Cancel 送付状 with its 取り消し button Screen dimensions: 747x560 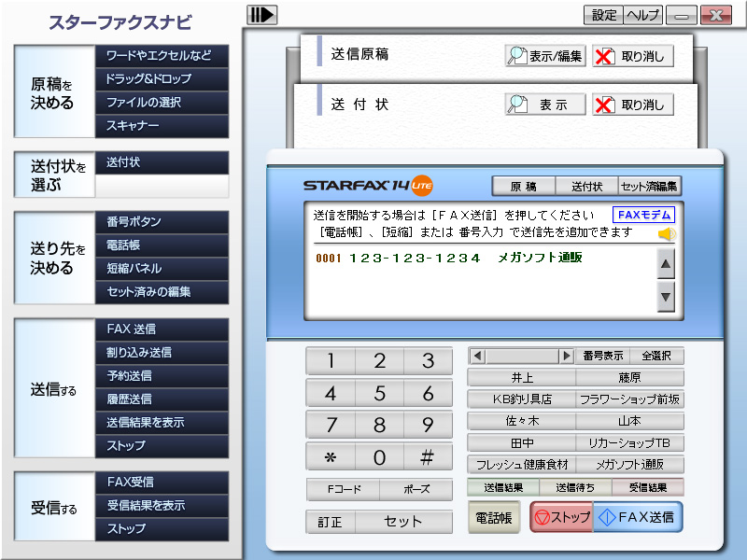(633, 105)
